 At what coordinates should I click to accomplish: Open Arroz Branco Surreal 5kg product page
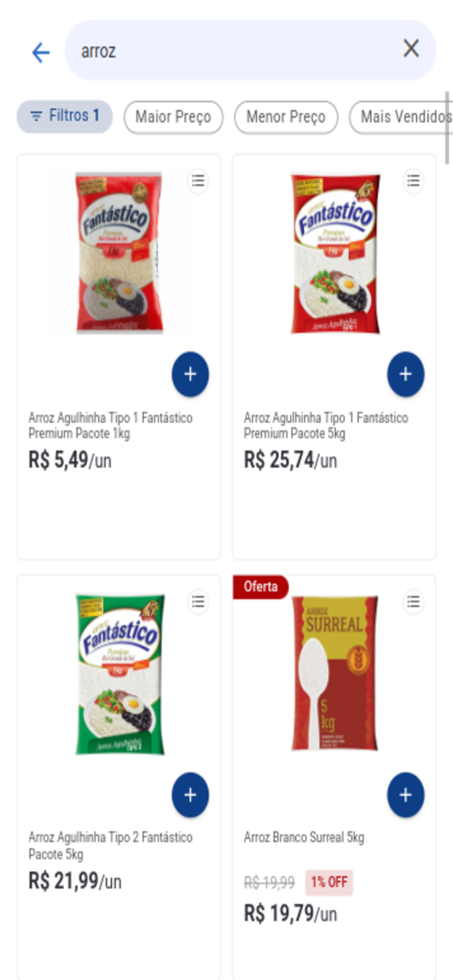pyautogui.click(x=304, y=837)
